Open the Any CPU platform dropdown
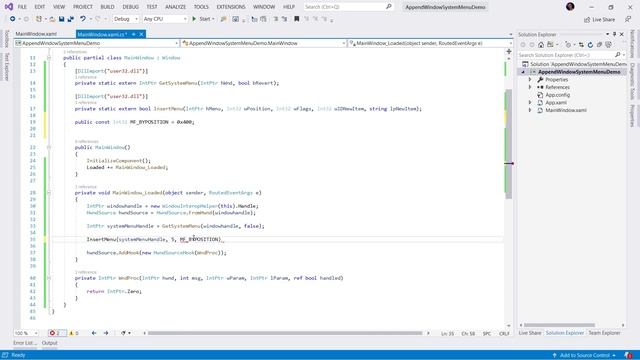The height and width of the screenshot is (360, 640). click(165, 19)
